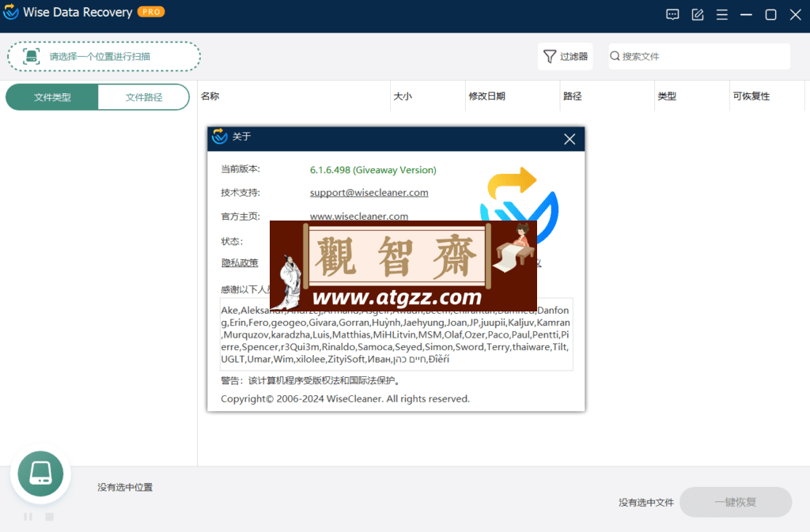Screen dimensions: 810x532
Task: Switch to the 文件路径 tab
Action: [x=144, y=97]
